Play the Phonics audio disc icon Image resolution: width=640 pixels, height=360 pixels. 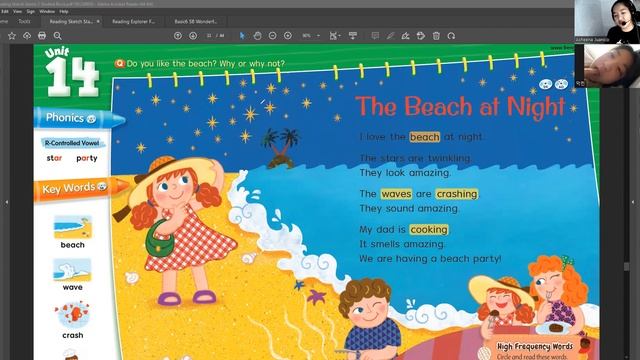(x=91, y=119)
